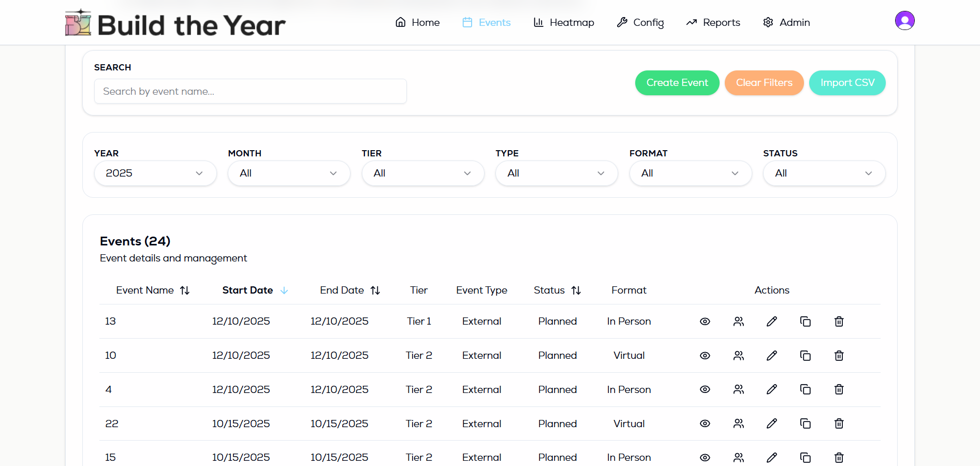Viewport: 980px width, 466px height.
Task: Edit event 10 with pencil icon
Action: 772,356
